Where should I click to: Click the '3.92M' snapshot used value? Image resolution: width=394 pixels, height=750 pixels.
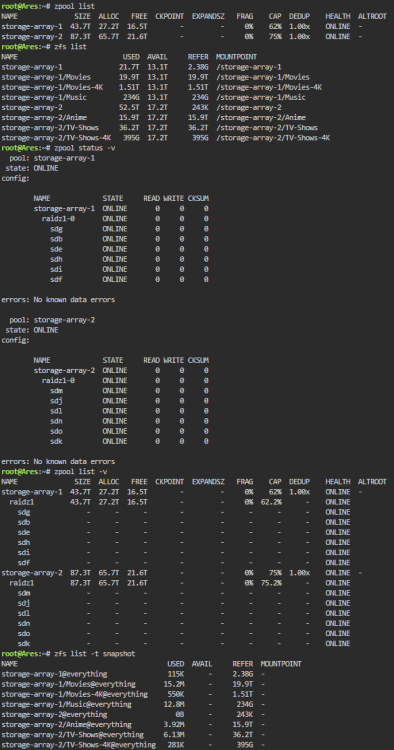click(x=174, y=725)
